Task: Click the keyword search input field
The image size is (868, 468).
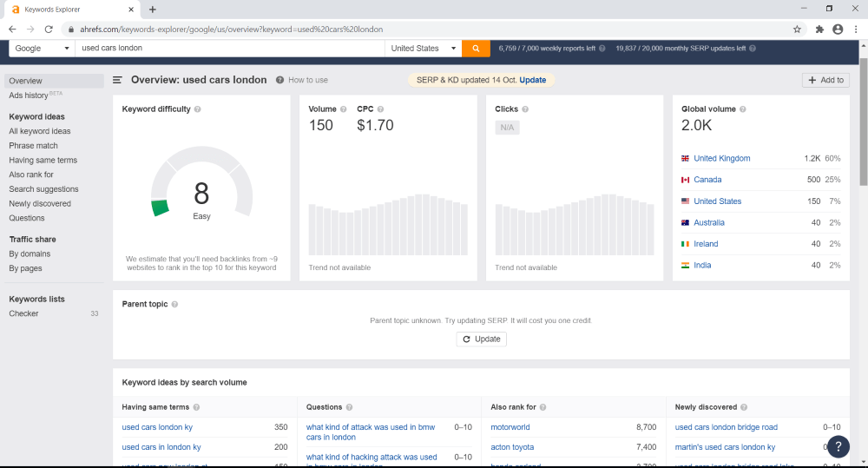Action: 230,49
